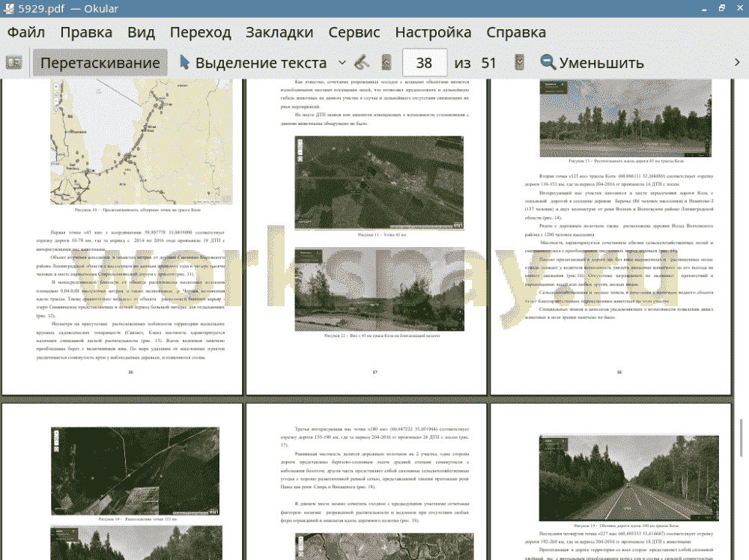The width and height of the screenshot is (749, 560).
Task: Open the Файл menu
Action: coord(26,32)
